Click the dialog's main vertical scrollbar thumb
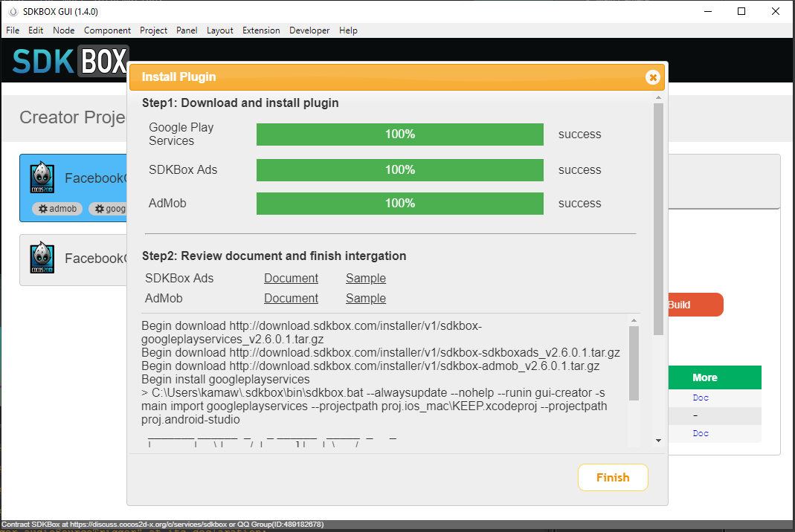The image size is (795, 532). pos(658,219)
